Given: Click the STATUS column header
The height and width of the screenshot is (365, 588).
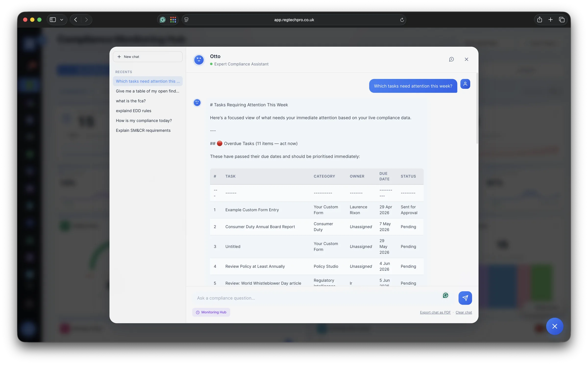Looking at the screenshot, I should click(408, 176).
